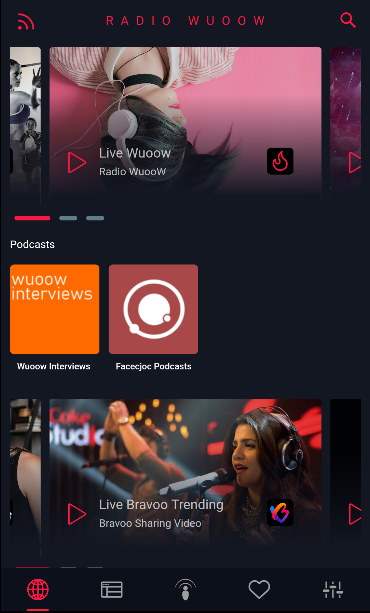Select the first active red carousel indicator
370x613 pixels.
coord(32,218)
